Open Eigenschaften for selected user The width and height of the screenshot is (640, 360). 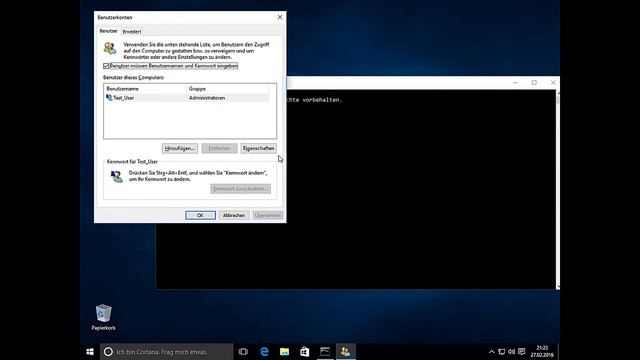258,148
